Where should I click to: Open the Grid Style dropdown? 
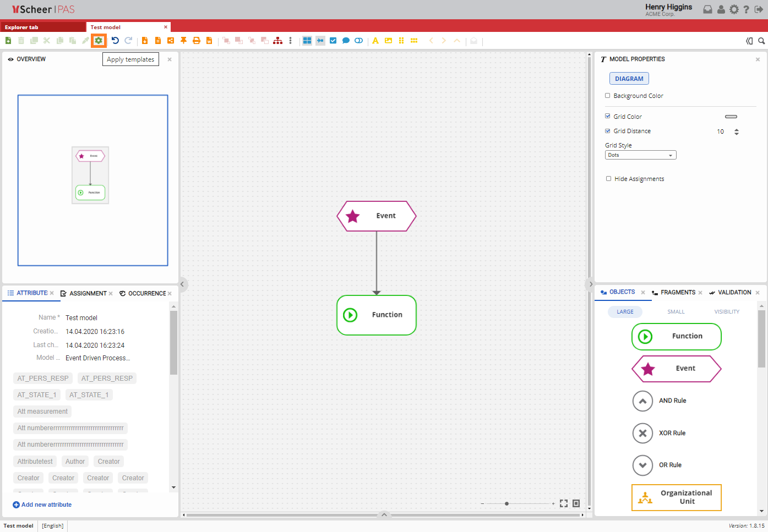640,155
